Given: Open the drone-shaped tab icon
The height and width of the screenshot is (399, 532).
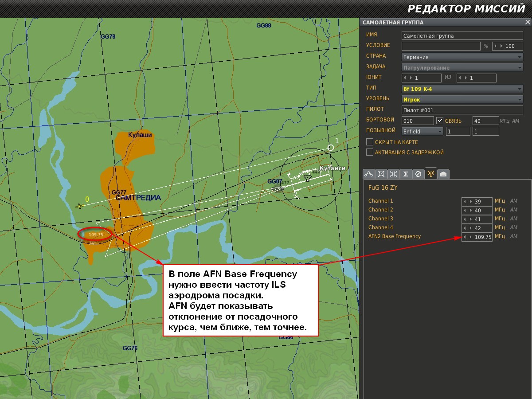Looking at the screenshot, I should pyautogui.click(x=393, y=174).
